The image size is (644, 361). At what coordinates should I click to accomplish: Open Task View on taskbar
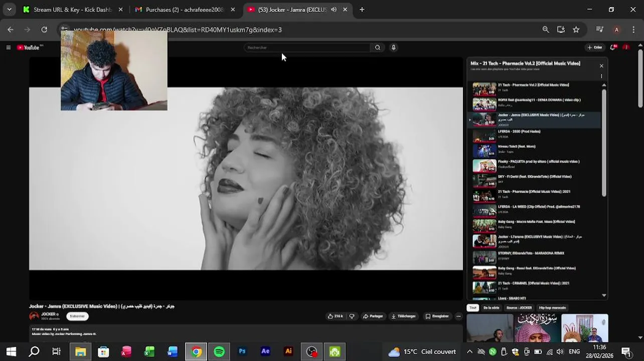57,351
